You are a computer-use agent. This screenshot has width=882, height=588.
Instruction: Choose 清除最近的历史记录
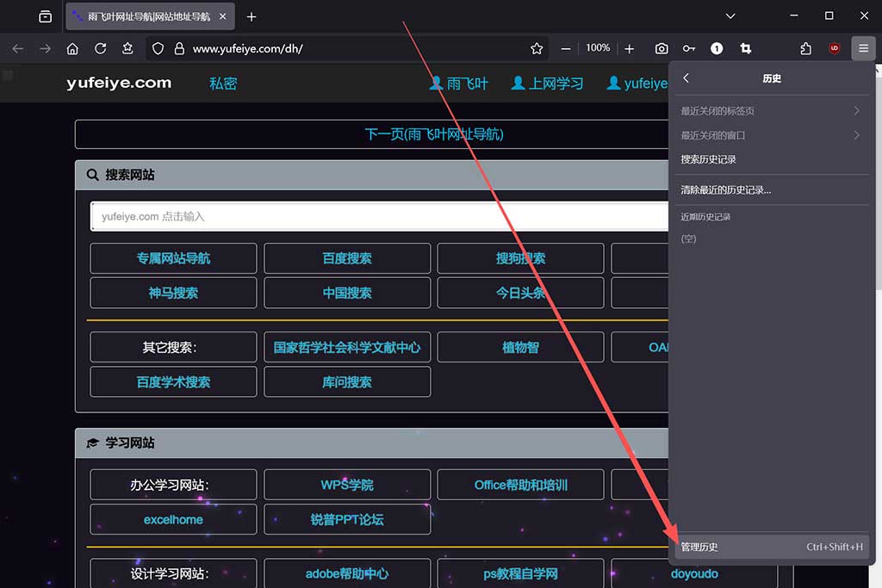tap(772, 189)
